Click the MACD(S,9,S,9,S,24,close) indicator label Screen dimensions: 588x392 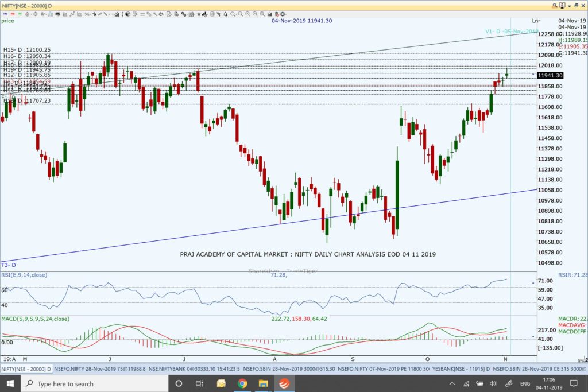pyautogui.click(x=35, y=319)
